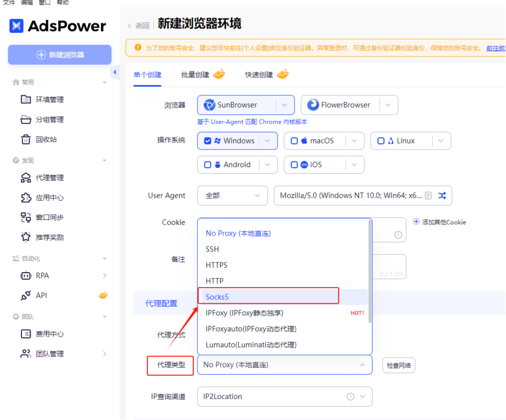Open User Agent 全部 dropdown

tap(233, 195)
